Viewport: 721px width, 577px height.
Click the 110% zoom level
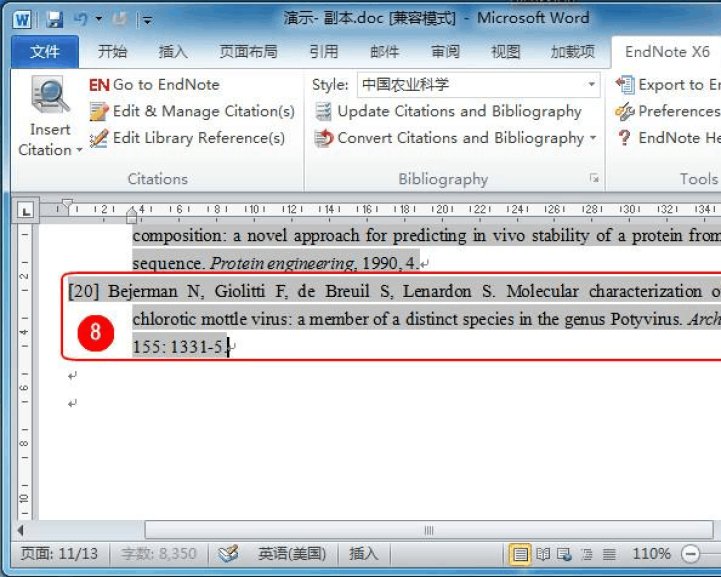pyautogui.click(x=651, y=554)
